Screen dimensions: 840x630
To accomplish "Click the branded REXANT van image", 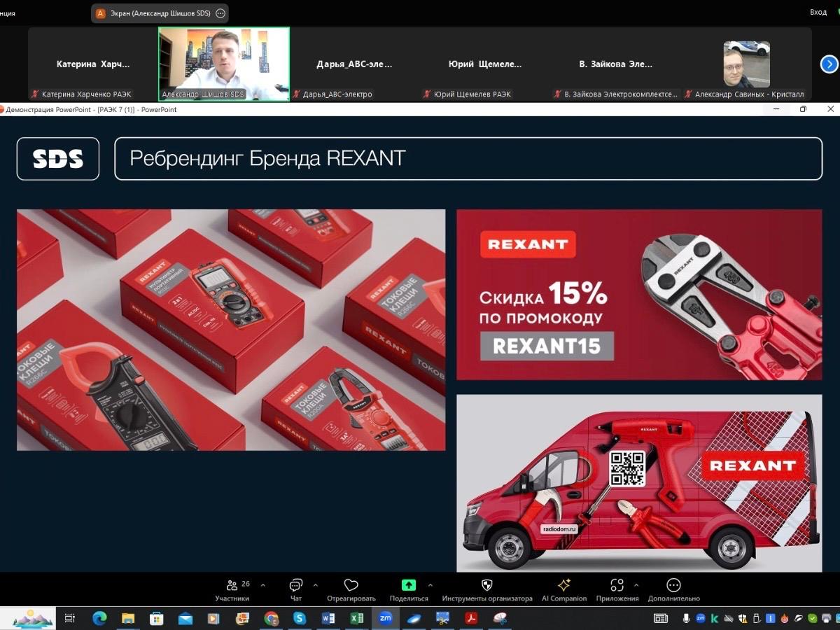I will click(x=639, y=483).
